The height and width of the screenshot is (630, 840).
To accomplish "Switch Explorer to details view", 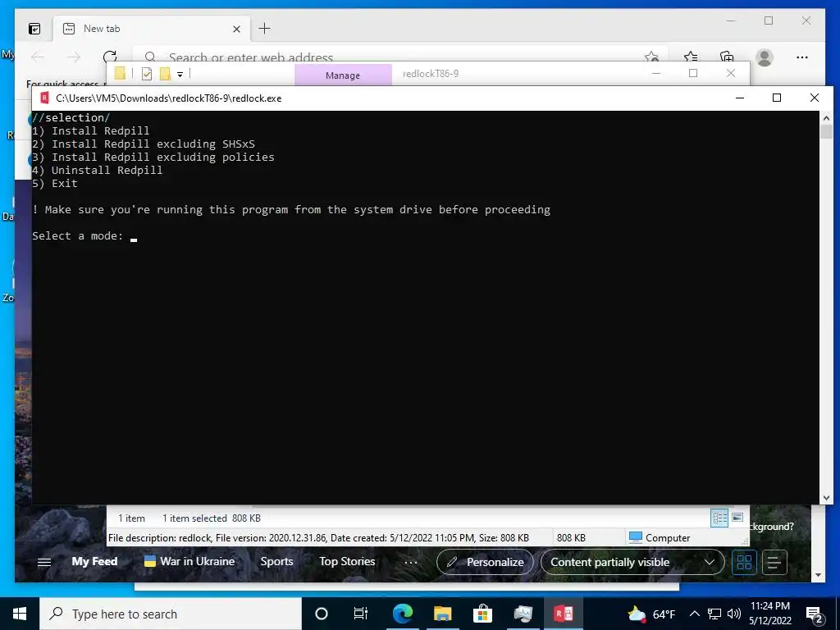I will pos(719,518).
